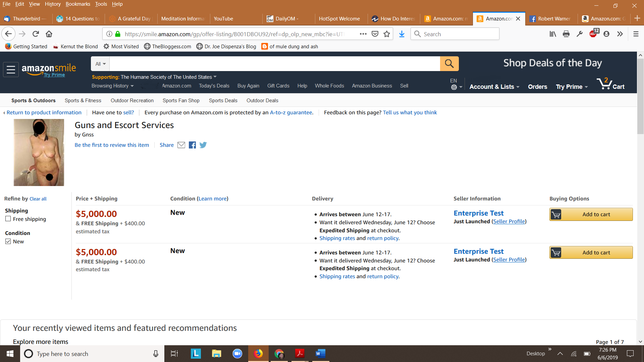Share listing via Twitter icon
The width and height of the screenshot is (644, 362).
[203, 145]
